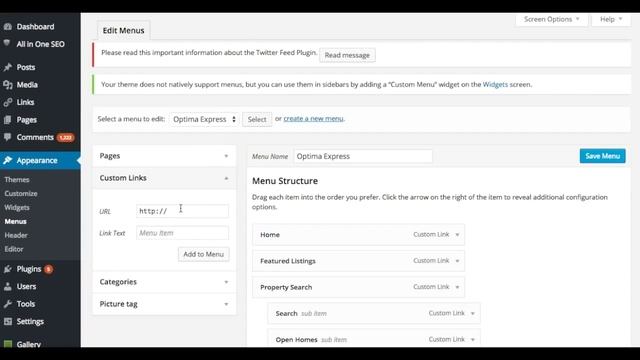Click the Menu Name text field

(363, 156)
